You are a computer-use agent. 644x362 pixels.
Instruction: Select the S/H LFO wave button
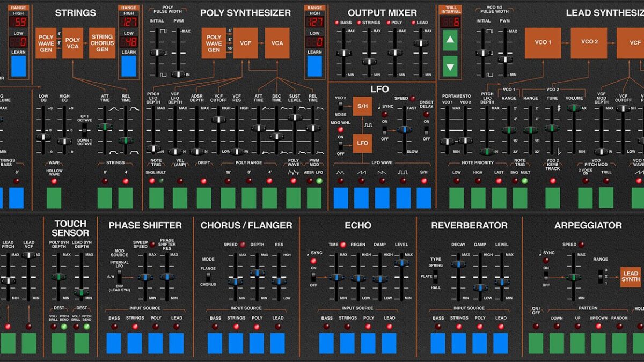coord(424,197)
